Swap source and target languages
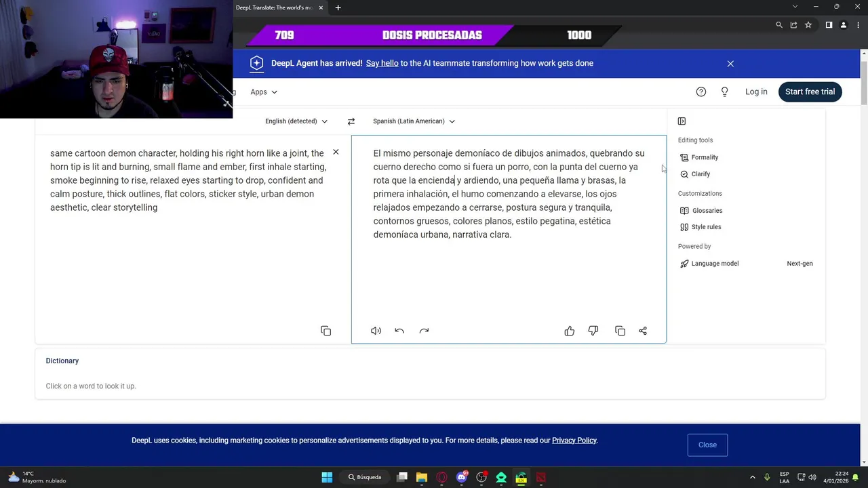This screenshot has height=488, width=868. pos(351,121)
